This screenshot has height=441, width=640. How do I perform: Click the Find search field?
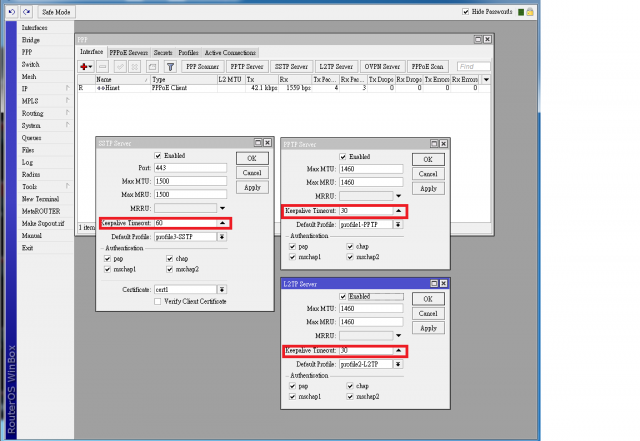pyautogui.click(x=473, y=67)
